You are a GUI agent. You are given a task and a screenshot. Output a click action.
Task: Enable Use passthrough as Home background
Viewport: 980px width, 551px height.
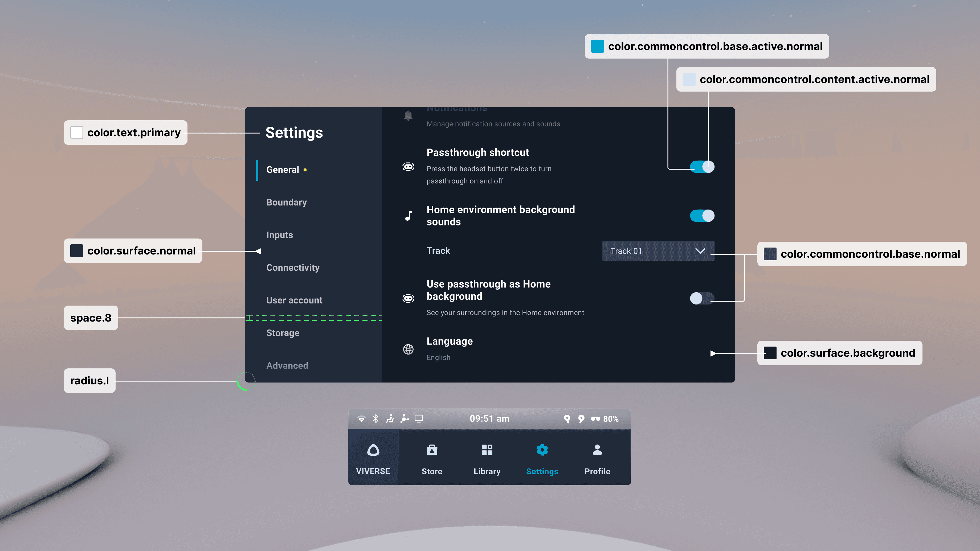click(x=702, y=298)
